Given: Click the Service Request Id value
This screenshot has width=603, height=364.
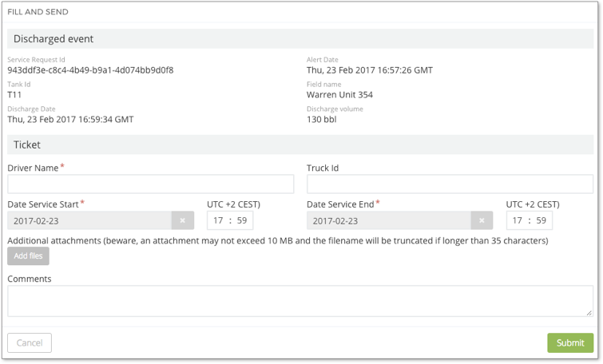Looking at the screenshot, I should click(90, 70).
